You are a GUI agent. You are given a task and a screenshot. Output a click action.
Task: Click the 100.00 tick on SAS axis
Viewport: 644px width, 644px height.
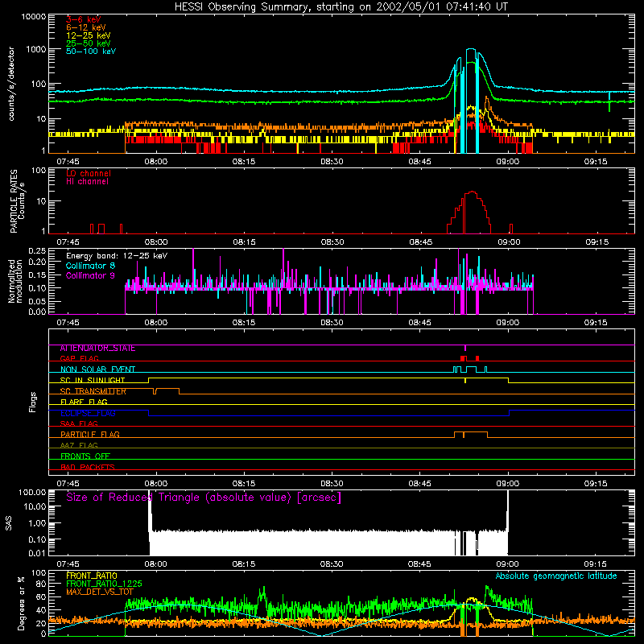click(32, 493)
